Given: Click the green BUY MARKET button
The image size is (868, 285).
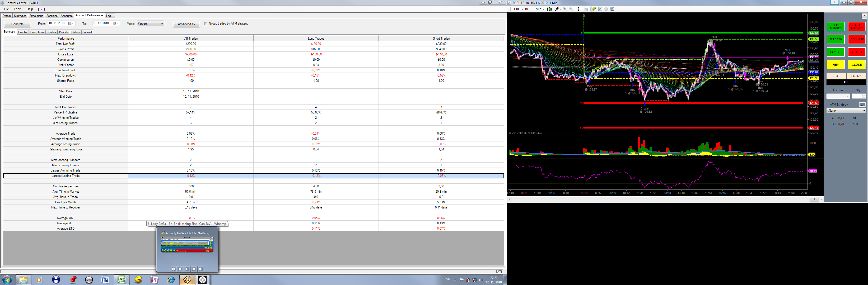Looking at the screenshot, I should [835, 27].
